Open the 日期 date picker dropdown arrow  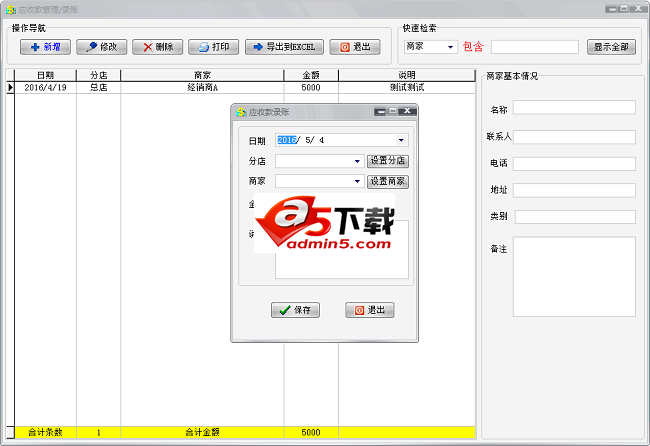click(401, 140)
